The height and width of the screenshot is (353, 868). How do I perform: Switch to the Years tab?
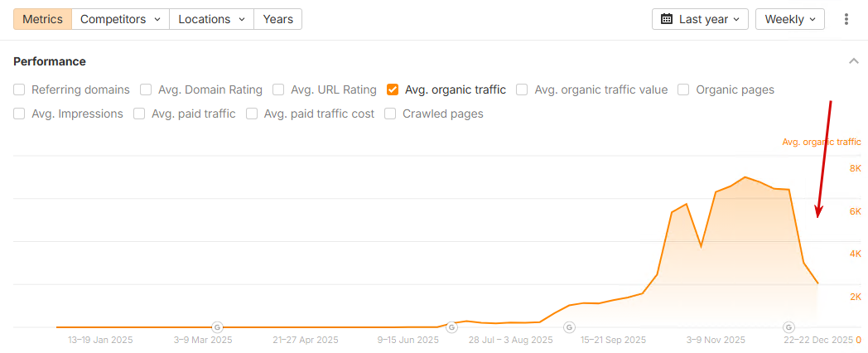277,19
